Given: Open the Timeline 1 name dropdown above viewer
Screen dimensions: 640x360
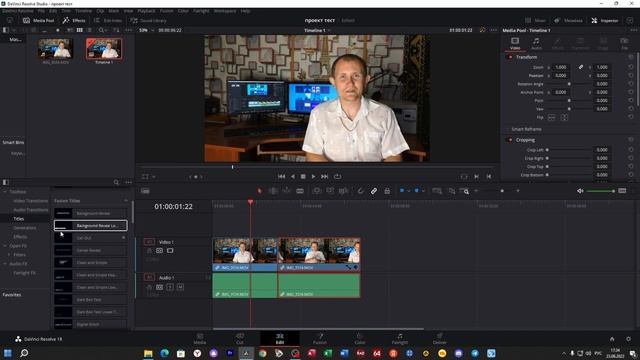Looking at the screenshot, I should [x=317, y=30].
